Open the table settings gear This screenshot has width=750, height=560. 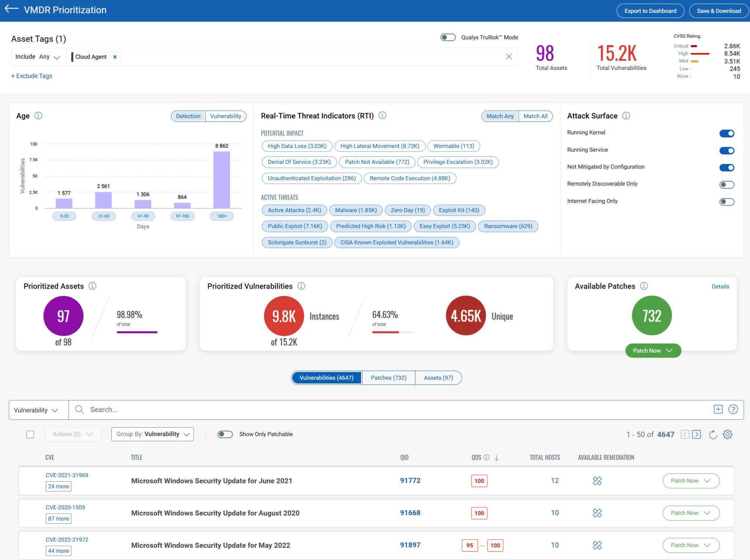pyautogui.click(x=728, y=434)
